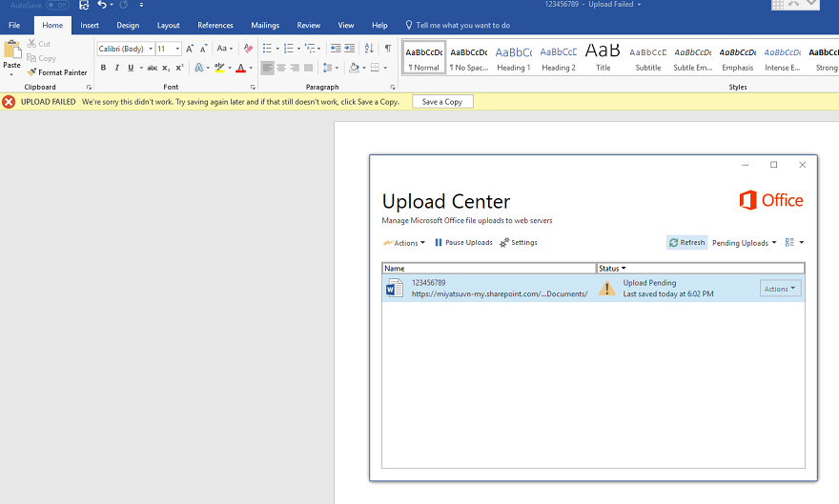Screen dimensions: 839x504
Task: Open Upload Center Settings
Action: 519,243
